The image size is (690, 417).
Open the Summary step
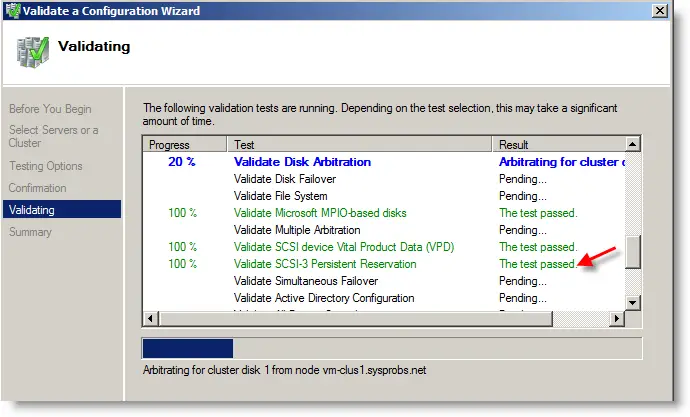30,232
